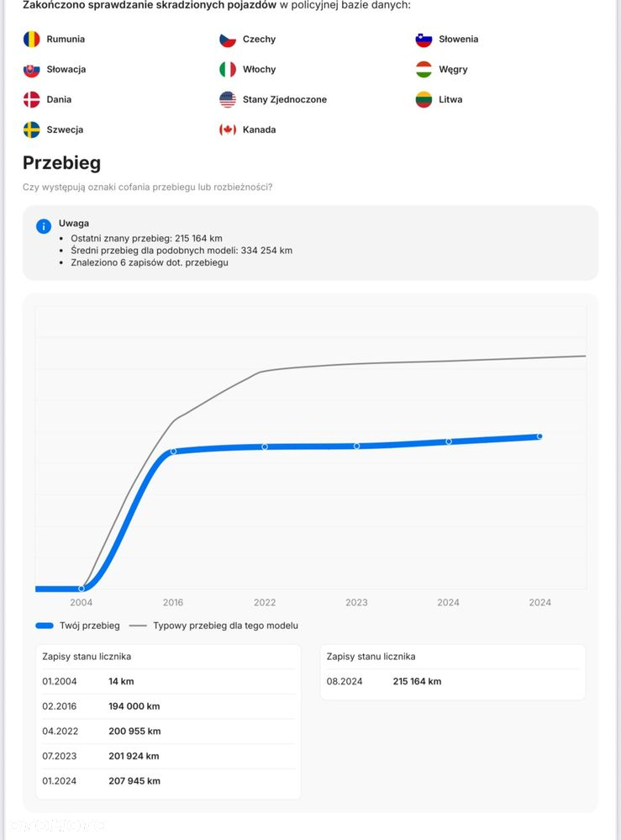Click the Denmark flag icon
Viewport: 621px width, 840px height.
pos(31,100)
